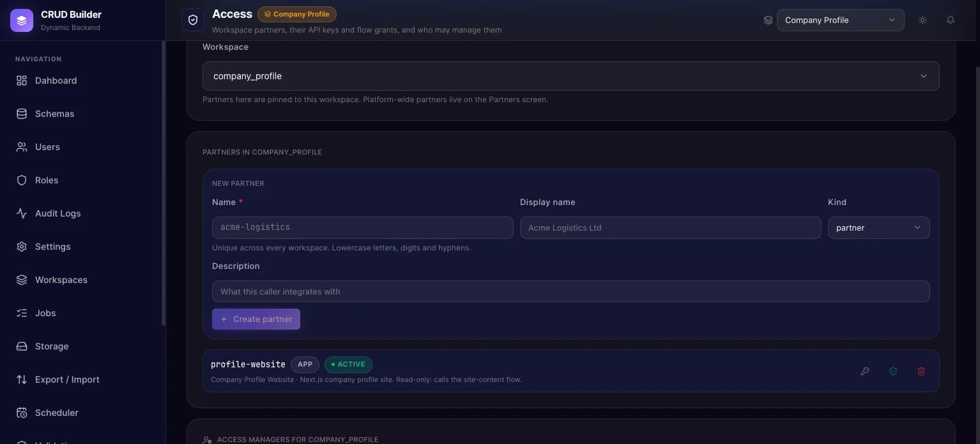Click the Settings gear icon

pos(22,247)
